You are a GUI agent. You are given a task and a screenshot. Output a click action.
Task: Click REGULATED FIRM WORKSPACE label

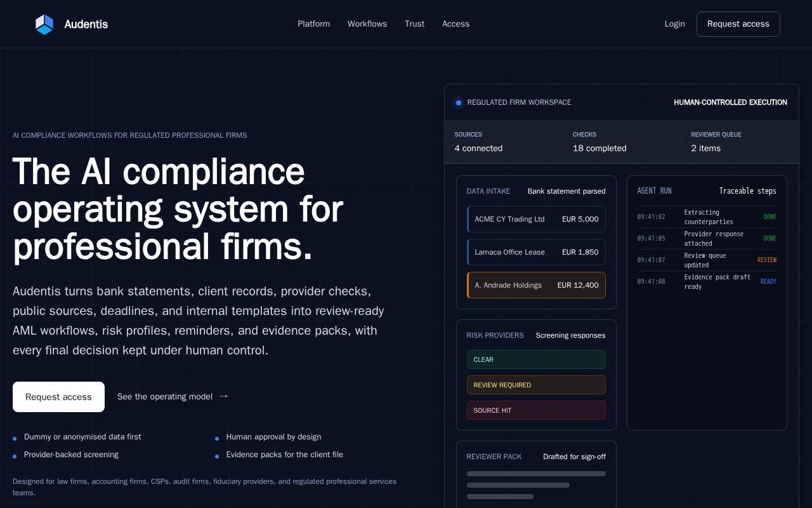519,102
